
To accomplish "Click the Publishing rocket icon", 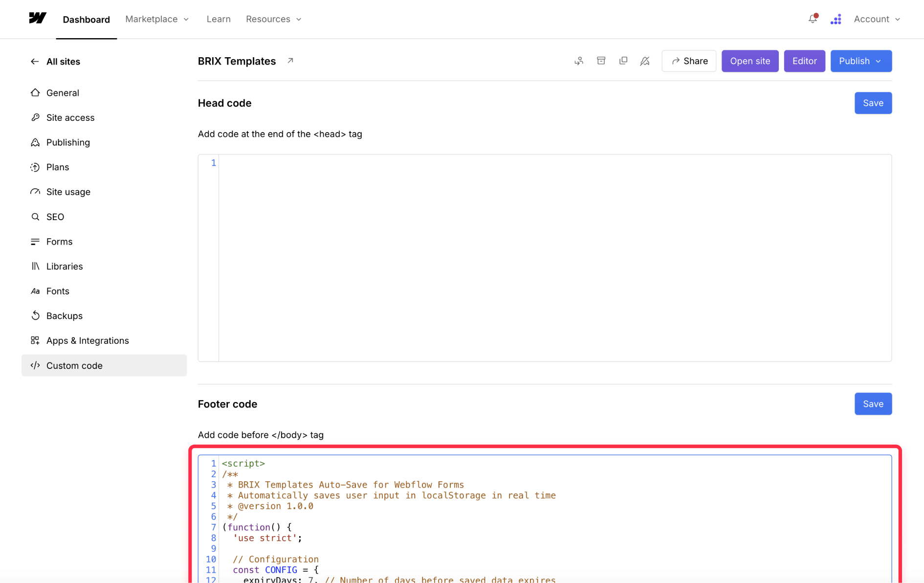I will coord(35,142).
